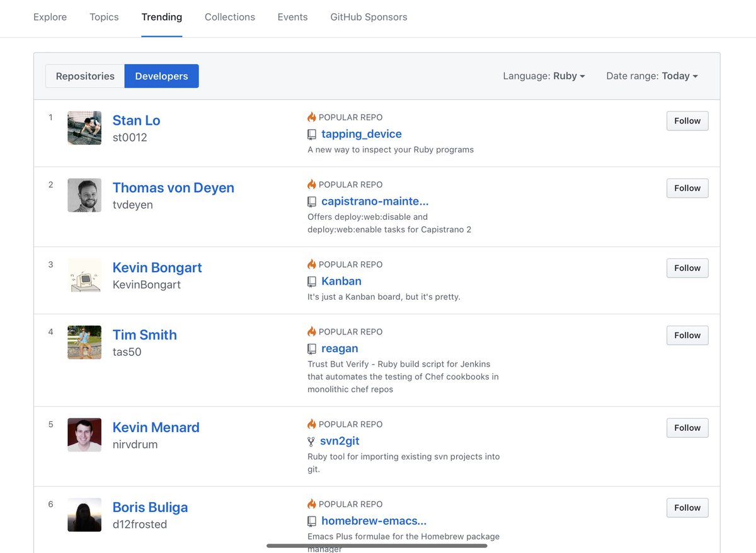Click the "Ruby tool for importing" description
The width and height of the screenshot is (756, 553).
[403, 463]
